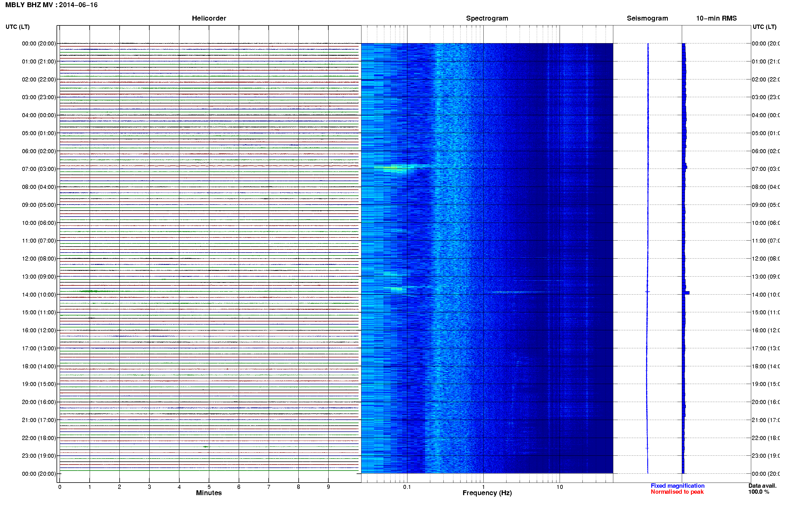Click the left 01:00 (21:00) time label
This screenshot has width=812, height=508.
tap(39, 61)
